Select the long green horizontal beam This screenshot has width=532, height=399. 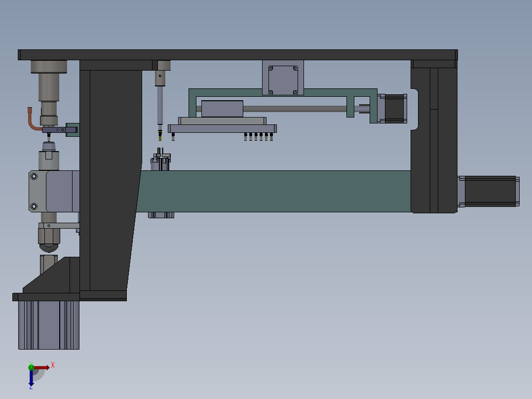(273, 191)
